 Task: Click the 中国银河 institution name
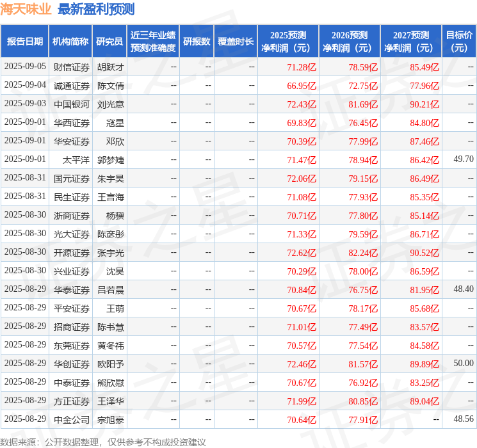click(72, 104)
